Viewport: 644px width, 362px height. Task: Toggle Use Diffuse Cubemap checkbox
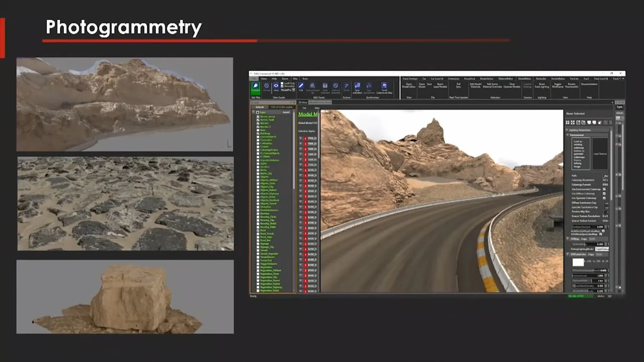[x=604, y=194]
